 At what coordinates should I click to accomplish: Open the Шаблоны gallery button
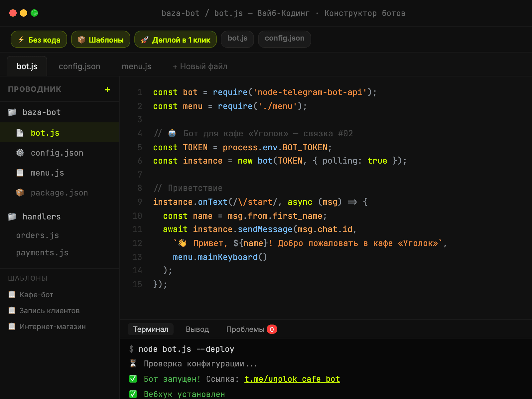101,40
